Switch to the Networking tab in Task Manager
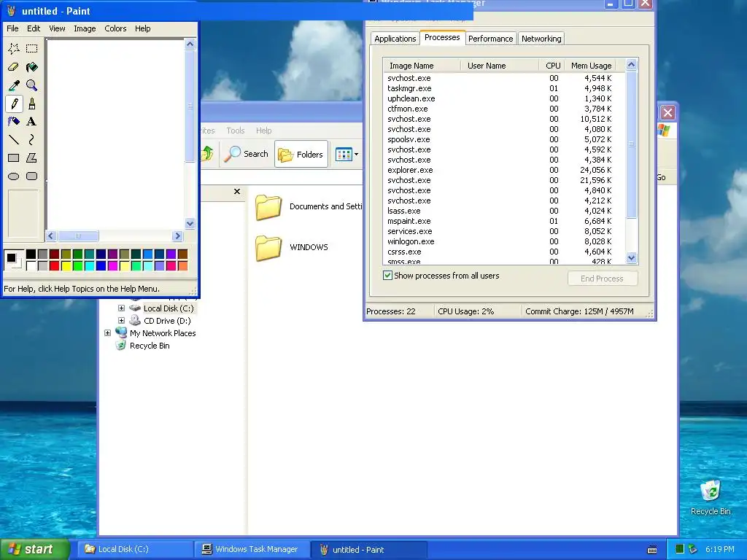The height and width of the screenshot is (560, 747). [541, 39]
